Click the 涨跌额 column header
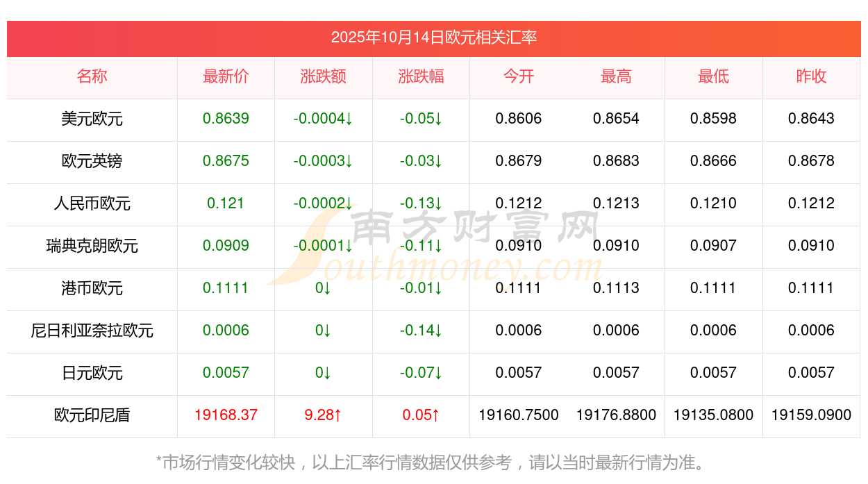This screenshot has width=868, height=484. 323,77
